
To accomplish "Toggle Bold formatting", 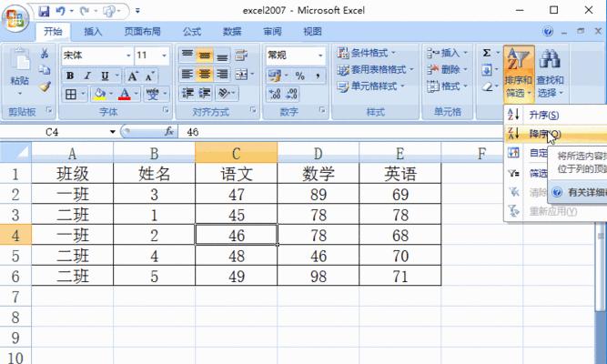I will coord(70,76).
